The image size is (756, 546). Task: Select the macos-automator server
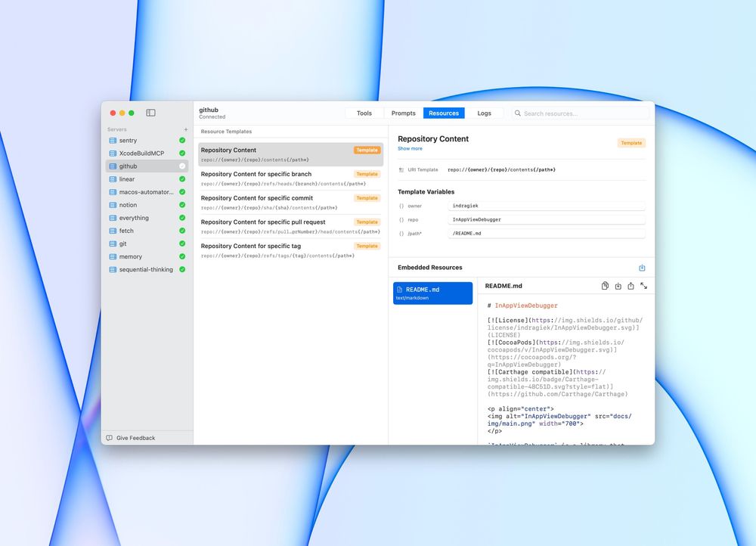tap(147, 192)
